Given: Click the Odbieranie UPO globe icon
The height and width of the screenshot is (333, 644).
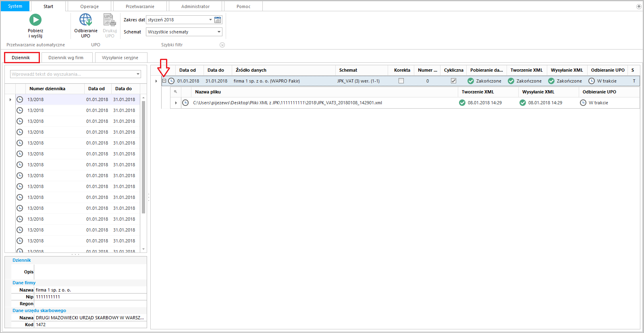Looking at the screenshot, I should coord(85,20).
